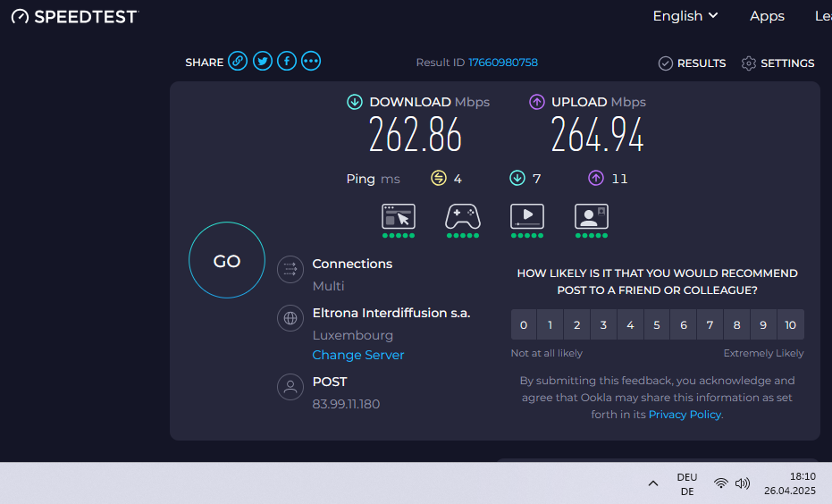832x504 pixels.
Task: Rate recommendation score 5
Action: [x=657, y=324]
